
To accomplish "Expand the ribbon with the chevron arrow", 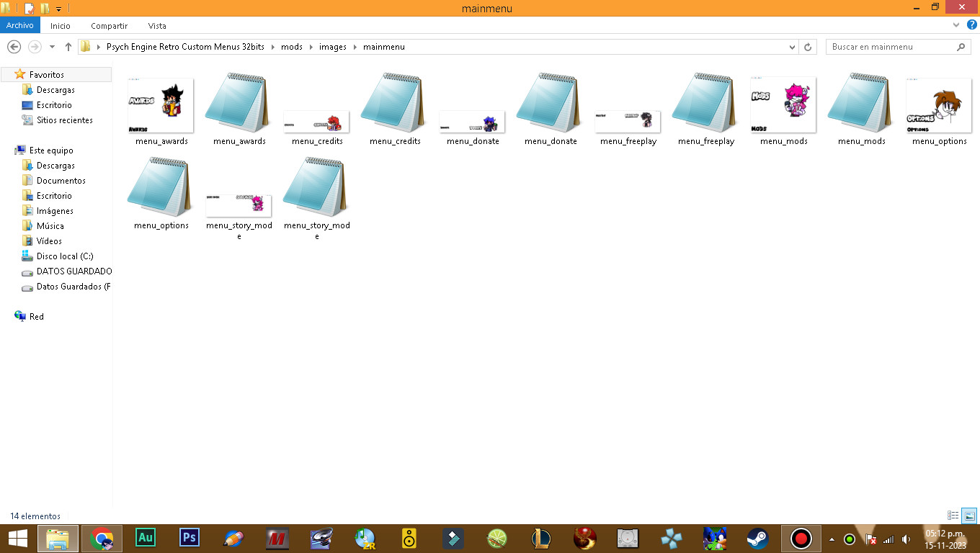I will coord(956,24).
